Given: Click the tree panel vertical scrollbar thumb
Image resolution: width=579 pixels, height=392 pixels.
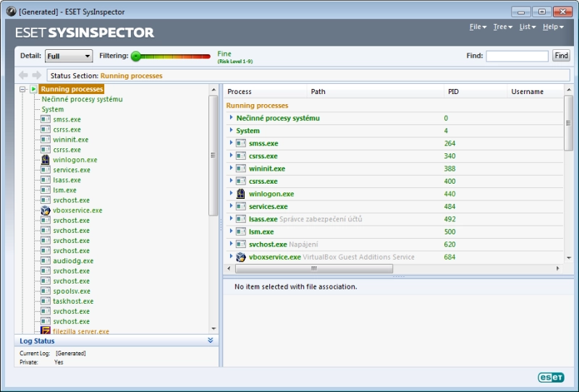Looking at the screenshot, I should pyautogui.click(x=213, y=155).
